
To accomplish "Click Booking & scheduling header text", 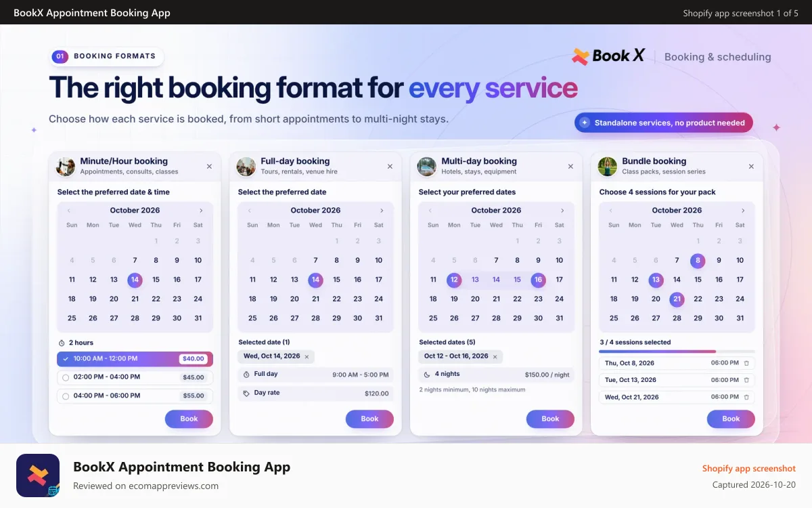I will (718, 57).
